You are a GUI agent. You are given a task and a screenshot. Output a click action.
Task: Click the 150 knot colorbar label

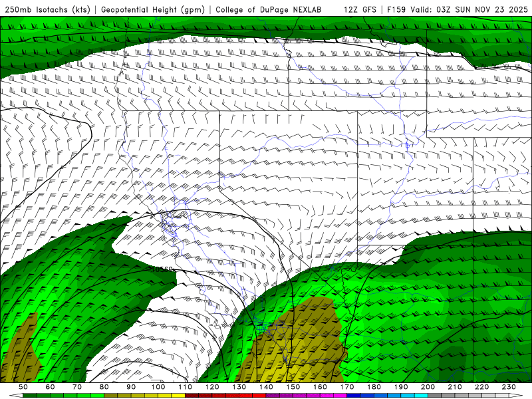coord(293,387)
